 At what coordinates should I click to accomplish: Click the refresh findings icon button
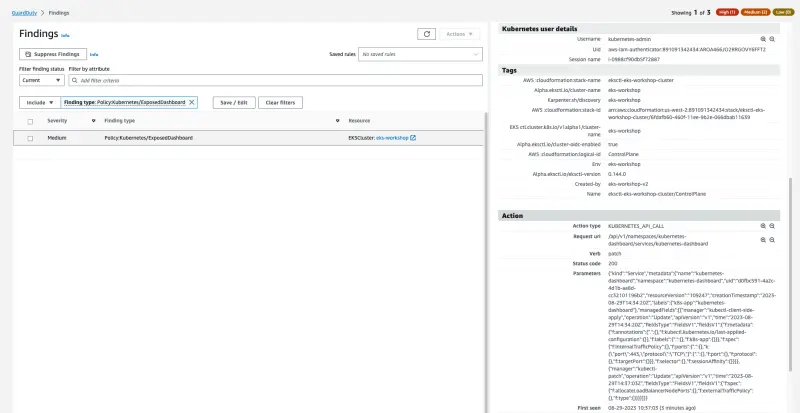[426, 33]
